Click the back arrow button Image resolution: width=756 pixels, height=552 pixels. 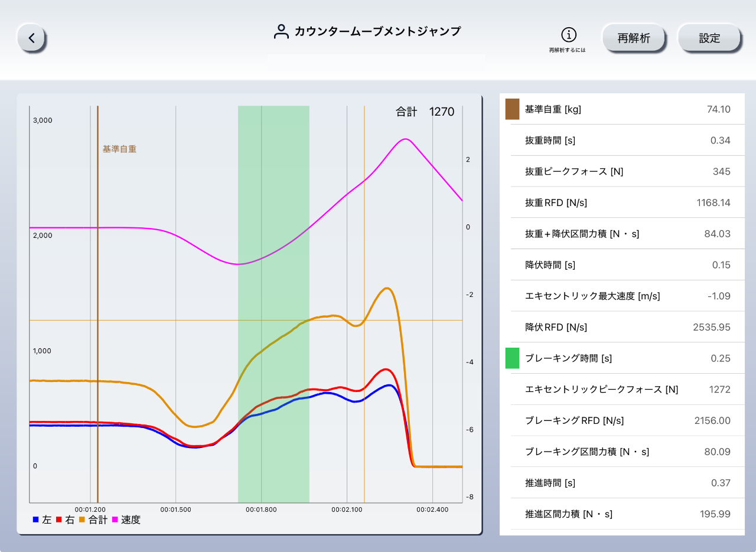(32, 38)
